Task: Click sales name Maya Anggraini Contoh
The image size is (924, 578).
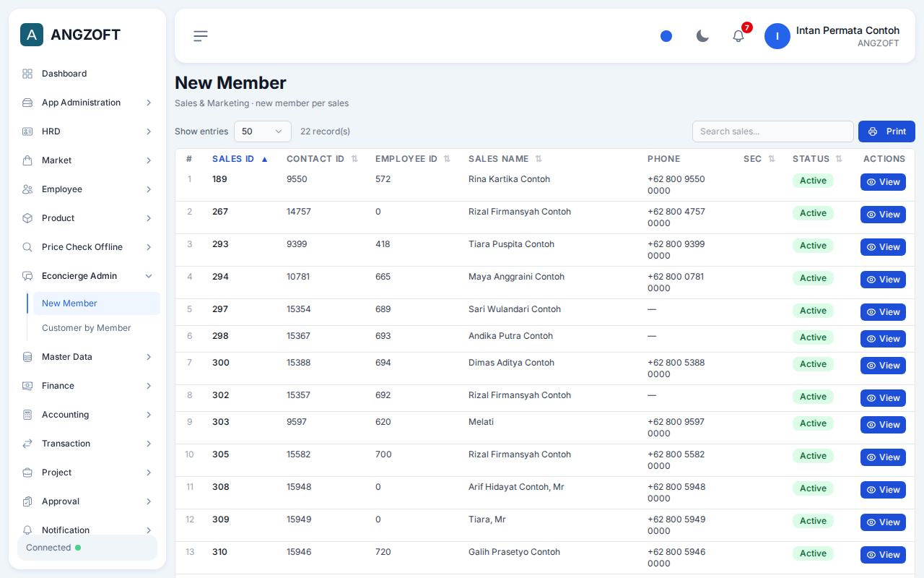Action: 516,277
